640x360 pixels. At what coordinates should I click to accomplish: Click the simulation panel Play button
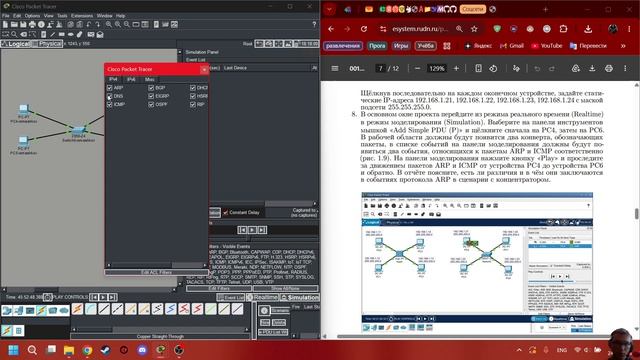tap(252, 230)
